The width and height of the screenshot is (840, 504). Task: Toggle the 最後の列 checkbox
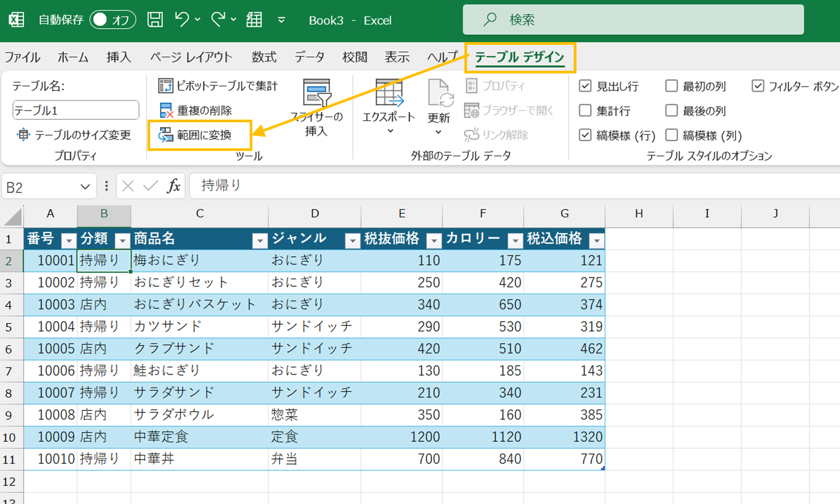[x=671, y=110]
